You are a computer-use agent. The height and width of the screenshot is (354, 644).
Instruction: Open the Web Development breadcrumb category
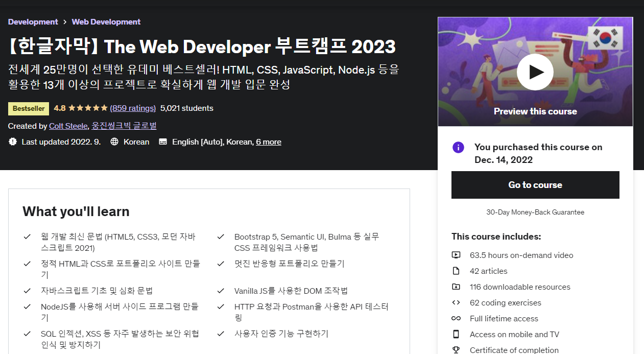(106, 21)
